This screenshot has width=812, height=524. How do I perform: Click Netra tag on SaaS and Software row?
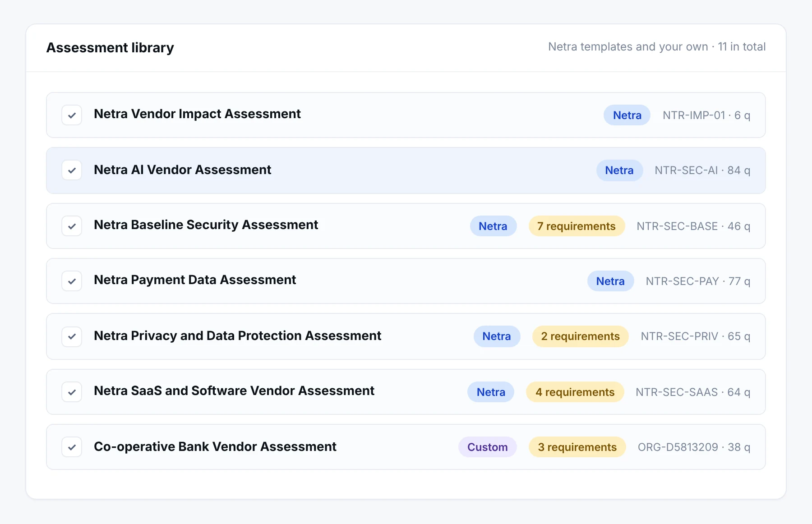point(491,392)
